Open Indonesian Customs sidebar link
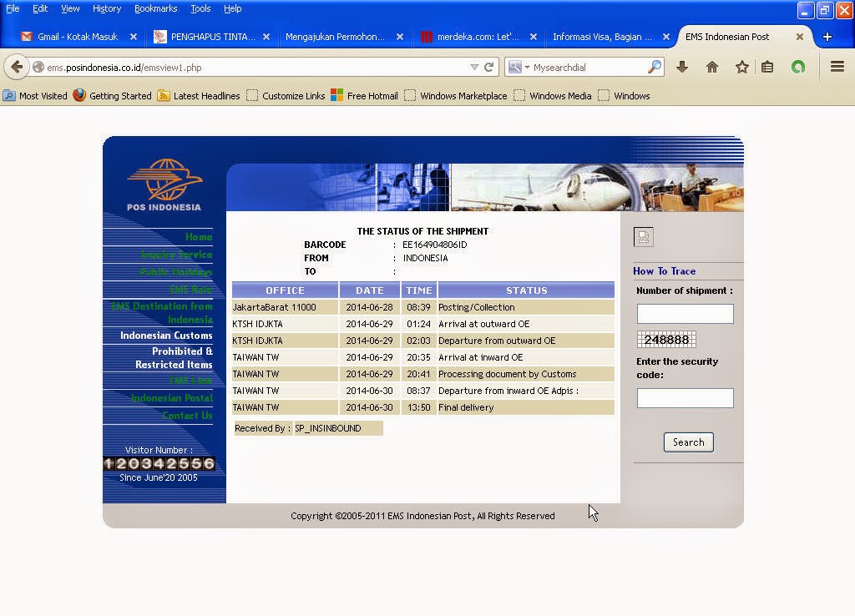 [x=166, y=336]
